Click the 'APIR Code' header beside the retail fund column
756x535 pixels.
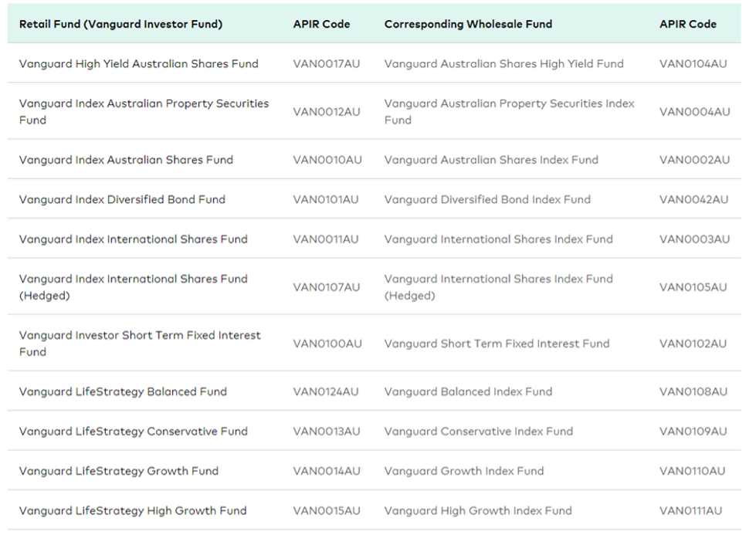click(321, 24)
